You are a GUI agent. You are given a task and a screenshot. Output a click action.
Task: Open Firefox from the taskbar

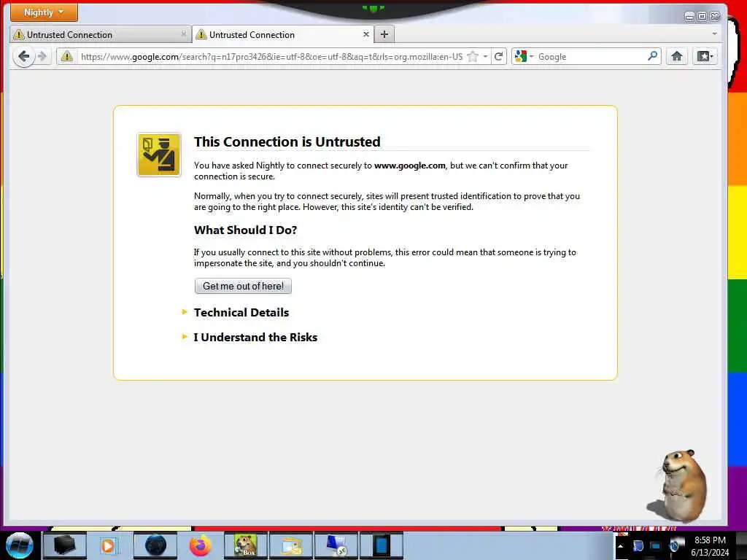point(200,545)
